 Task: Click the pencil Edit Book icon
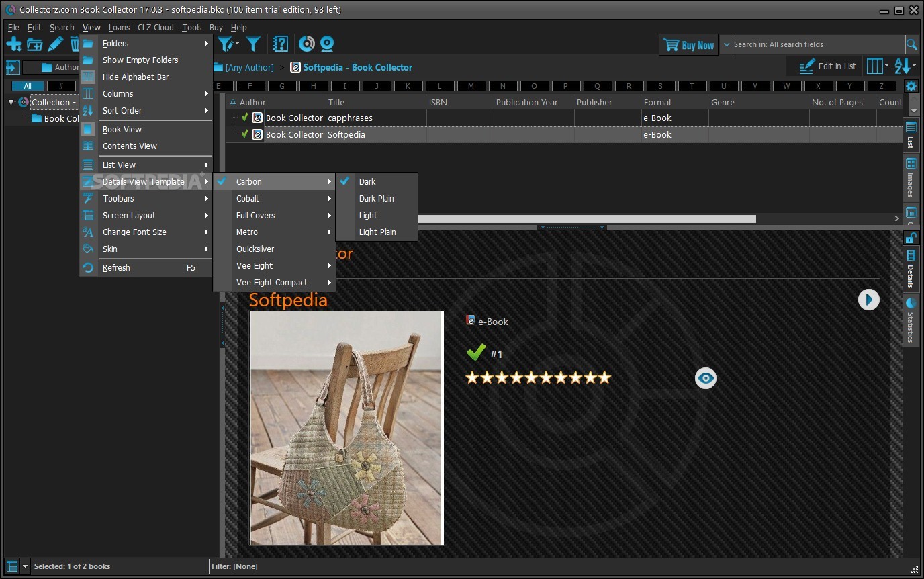point(55,44)
